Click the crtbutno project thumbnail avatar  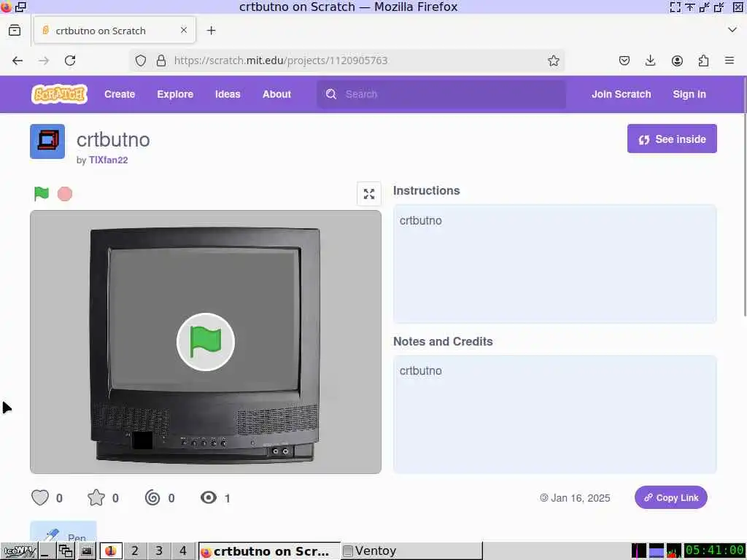point(47,141)
